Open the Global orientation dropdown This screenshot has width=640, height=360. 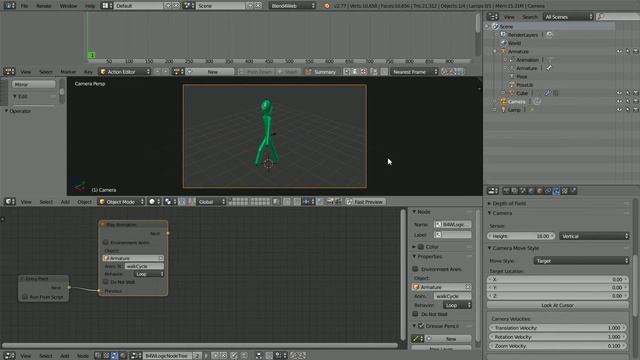(211, 202)
